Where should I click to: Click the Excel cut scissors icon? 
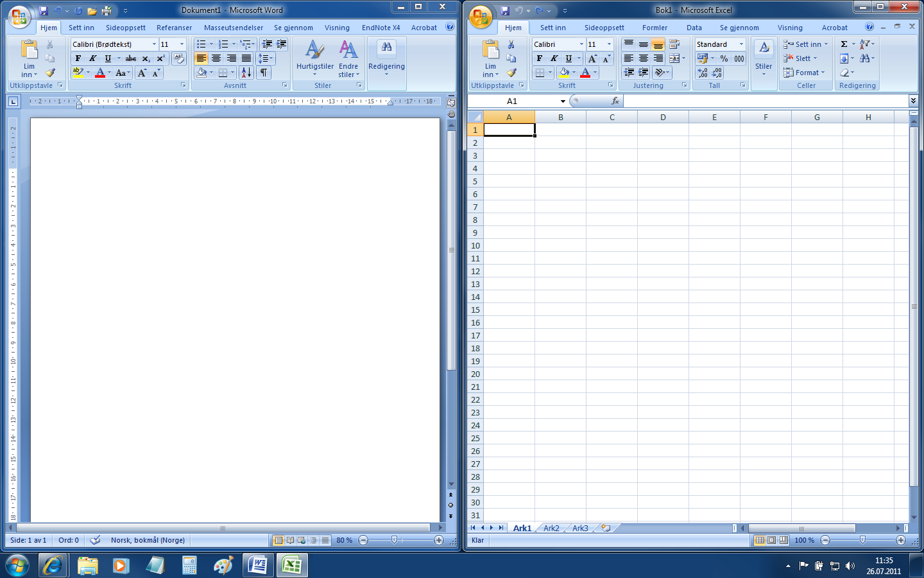pyautogui.click(x=511, y=44)
